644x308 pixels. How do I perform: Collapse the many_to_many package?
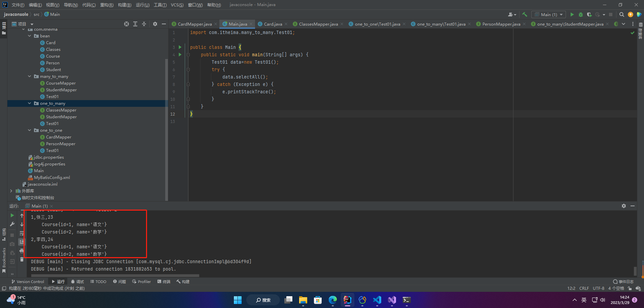(30, 76)
